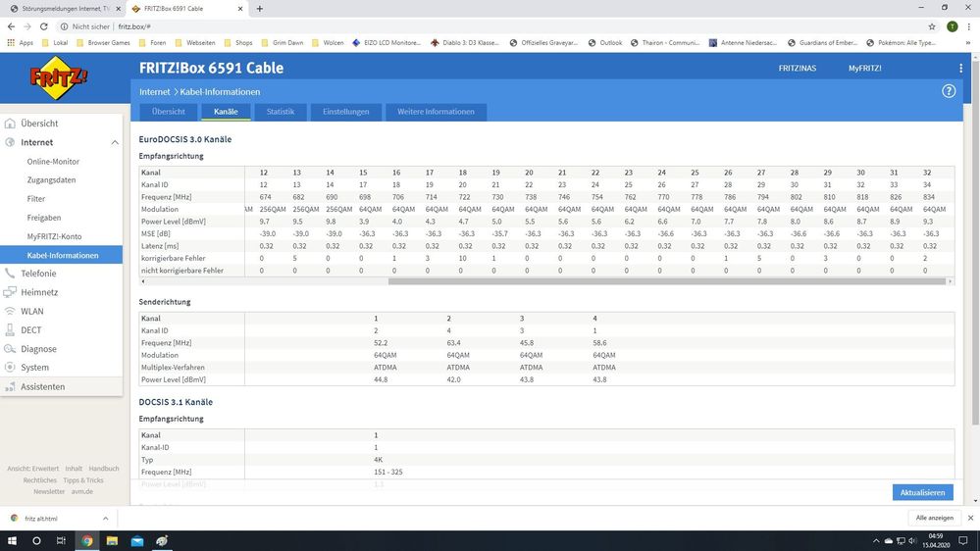Image resolution: width=980 pixels, height=551 pixels.
Task: Show more bookmarks with double chevron
Action: pyautogui.click(x=968, y=42)
